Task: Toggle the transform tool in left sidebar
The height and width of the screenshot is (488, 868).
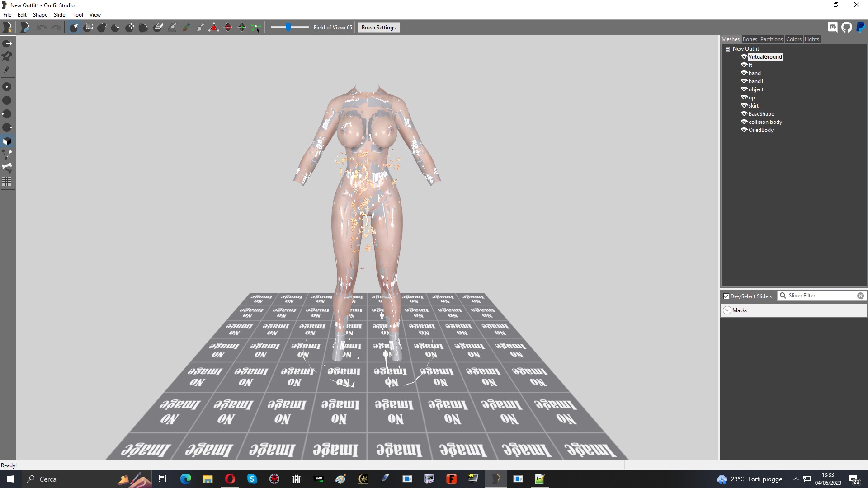Action: click(7, 42)
